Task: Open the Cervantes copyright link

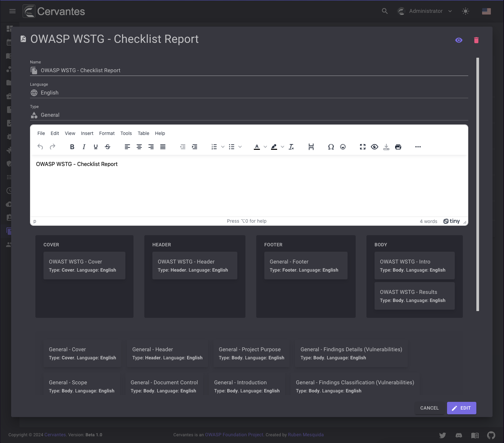Action: 55,435
